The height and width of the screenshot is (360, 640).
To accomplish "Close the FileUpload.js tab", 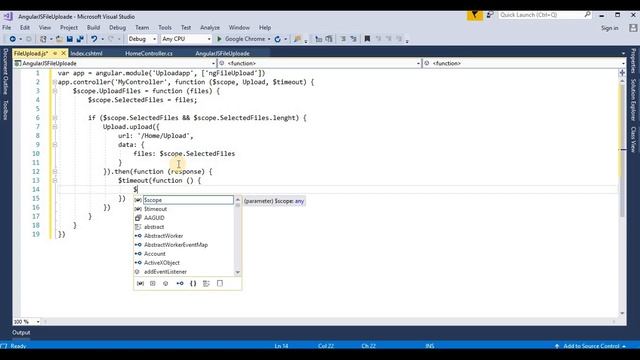I will click(63, 53).
